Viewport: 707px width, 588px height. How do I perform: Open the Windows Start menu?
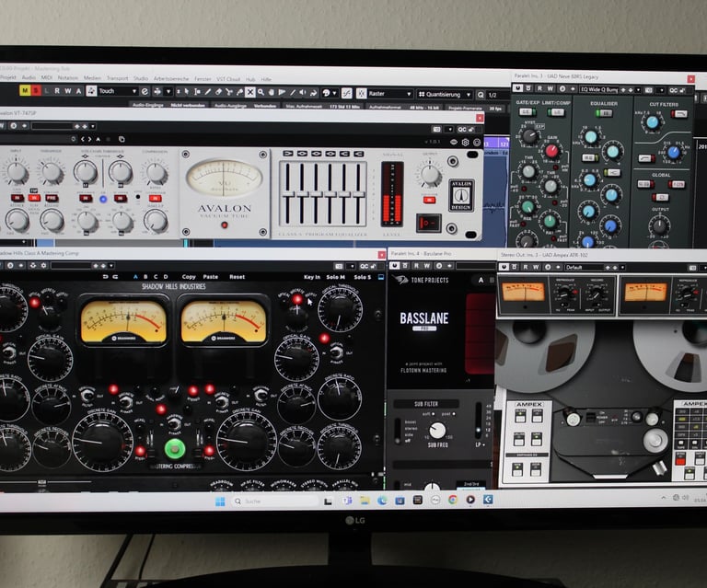pyautogui.click(x=220, y=502)
